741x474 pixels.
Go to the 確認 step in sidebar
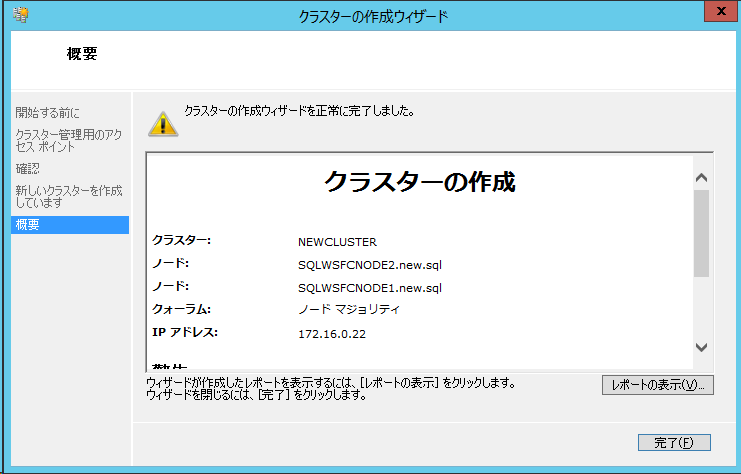[28, 168]
